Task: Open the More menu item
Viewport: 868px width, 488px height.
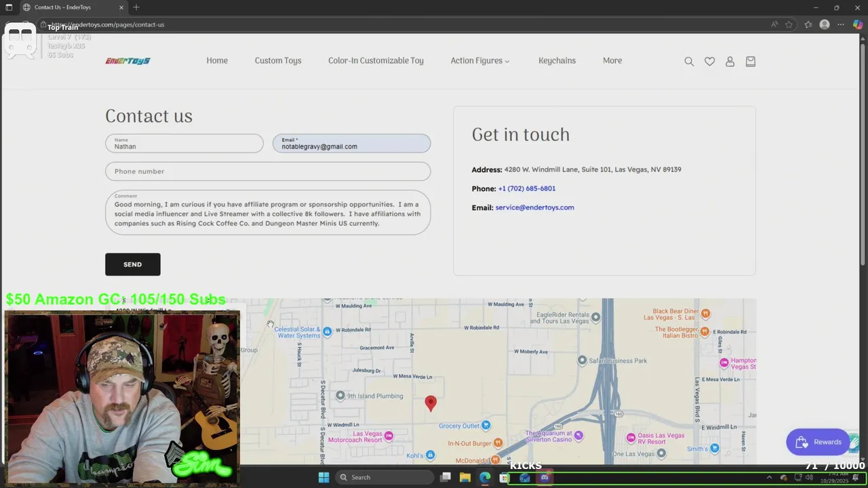Action: tap(612, 61)
